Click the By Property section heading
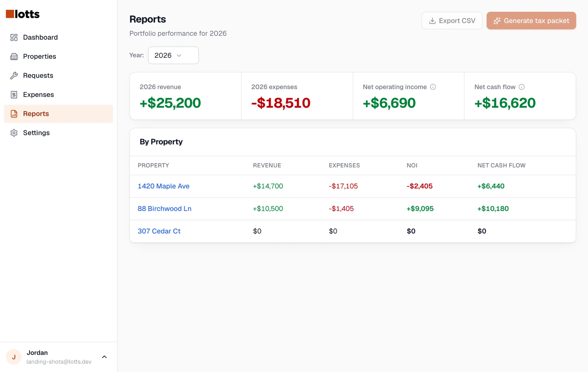The width and height of the screenshot is (588, 372). [x=161, y=142]
